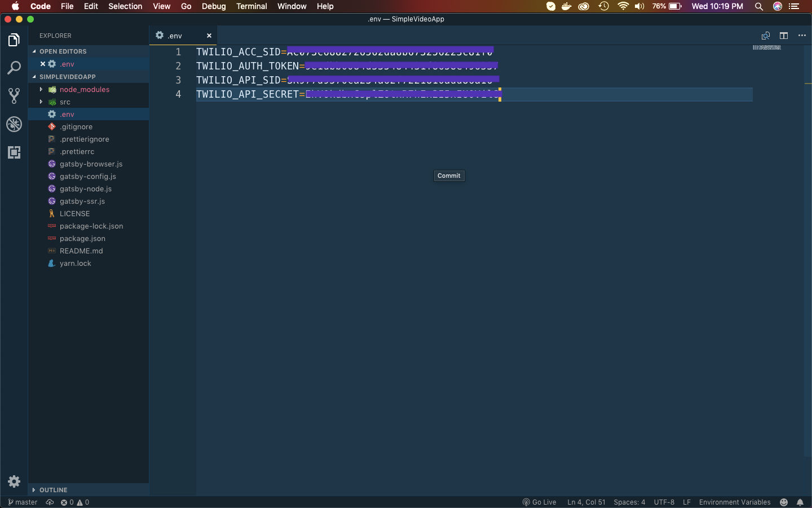Open the notifications bell
The image size is (812, 508).
(x=800, y=502)
